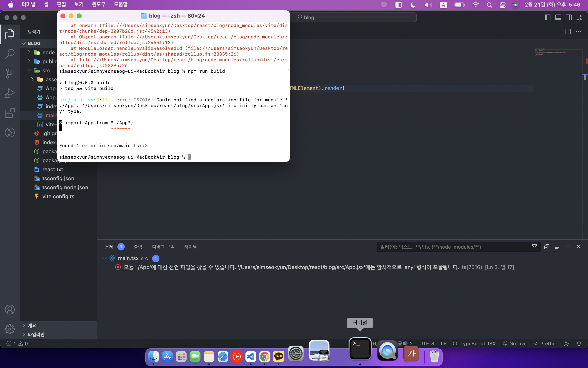Toggle secondary side bar visibility
This screenshot has width=588, height=368.
click(x=569, y=18)
